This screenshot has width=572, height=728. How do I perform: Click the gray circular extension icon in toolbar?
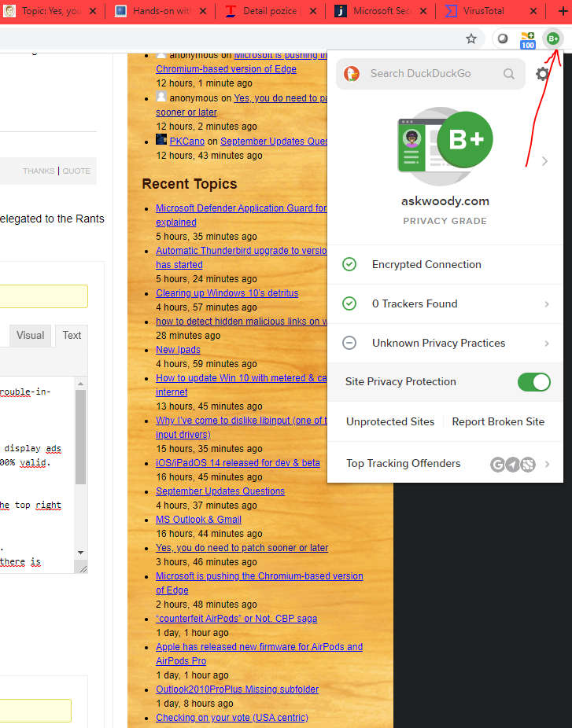(x=502, y=39)
